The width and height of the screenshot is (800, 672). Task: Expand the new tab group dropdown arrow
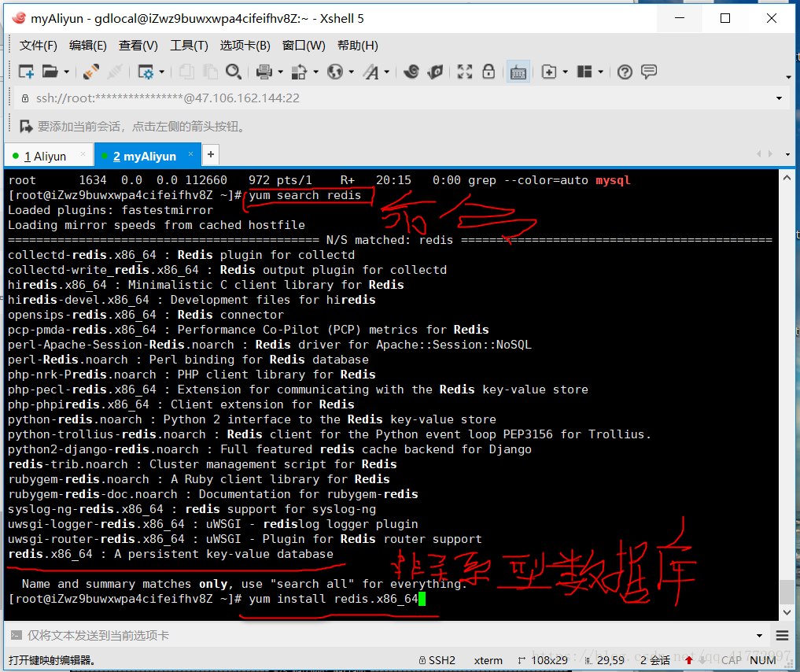point(566,72)
